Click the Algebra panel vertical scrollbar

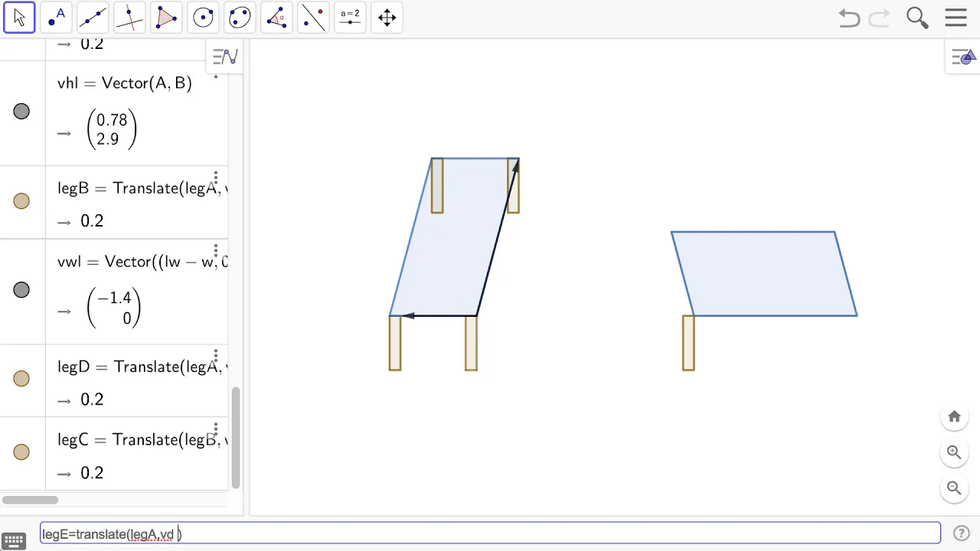pos(236,438)
